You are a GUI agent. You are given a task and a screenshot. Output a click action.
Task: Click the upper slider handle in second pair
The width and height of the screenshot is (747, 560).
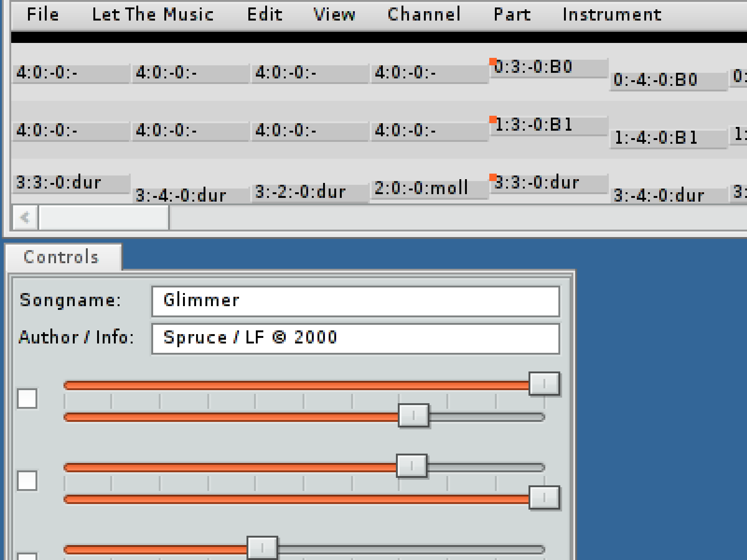[x=412, y=466]
